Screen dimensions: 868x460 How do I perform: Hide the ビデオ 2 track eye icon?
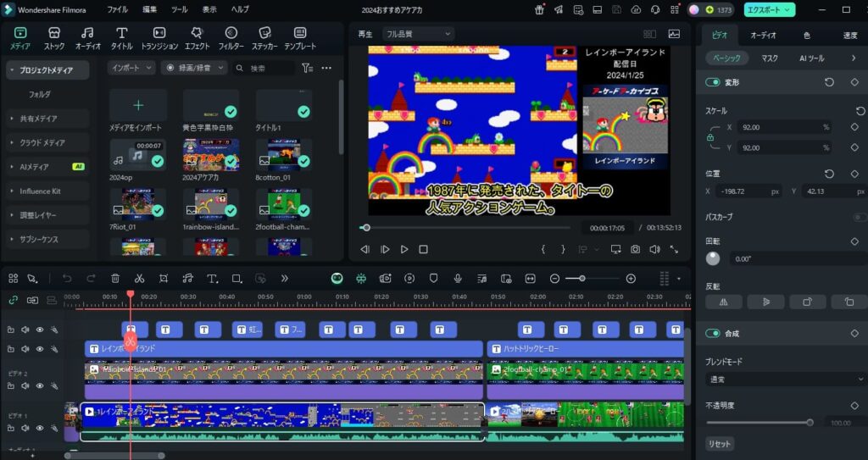tap(40, 385)
